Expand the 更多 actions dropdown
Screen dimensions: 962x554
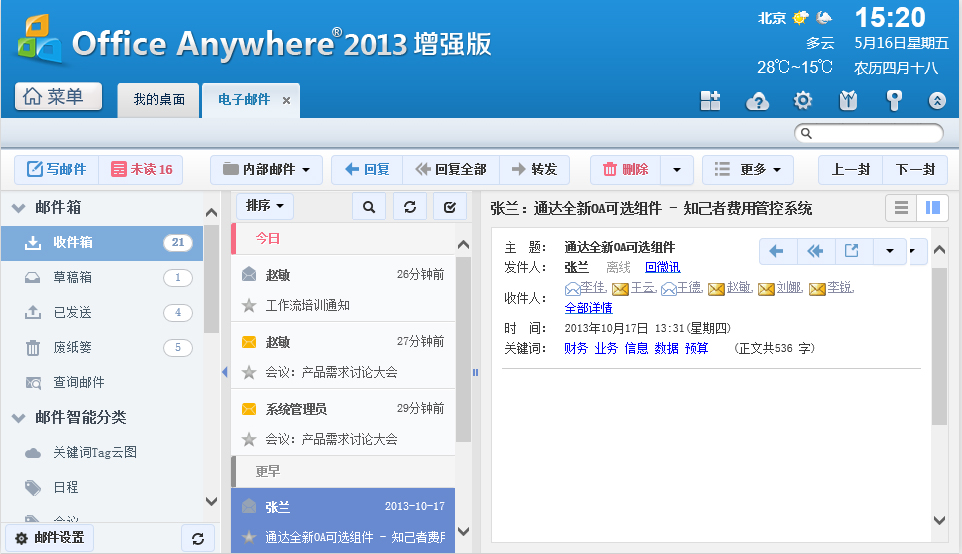tap(748, 170)
